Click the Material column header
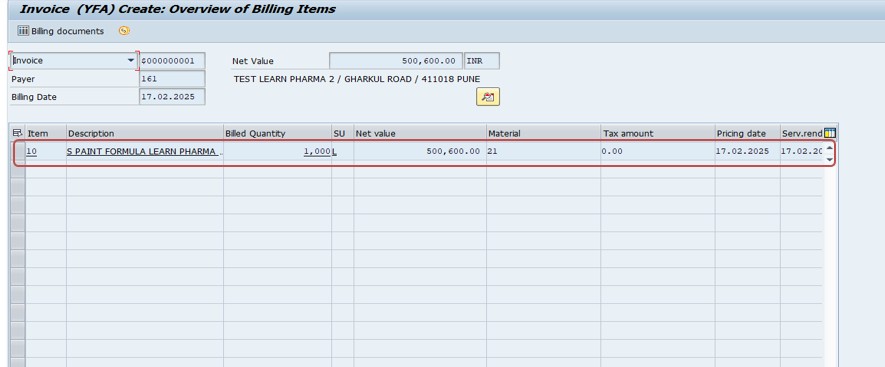 [x=544, y=133]
